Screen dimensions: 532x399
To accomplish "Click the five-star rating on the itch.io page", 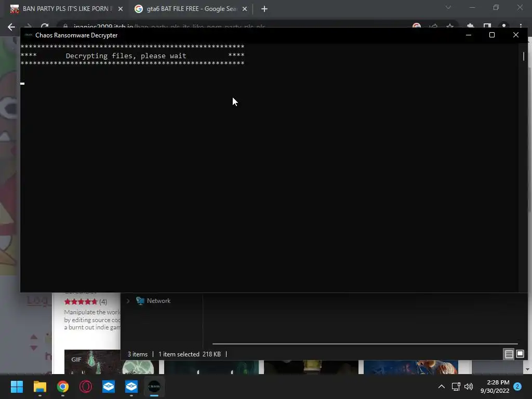I will click(81, 302).
